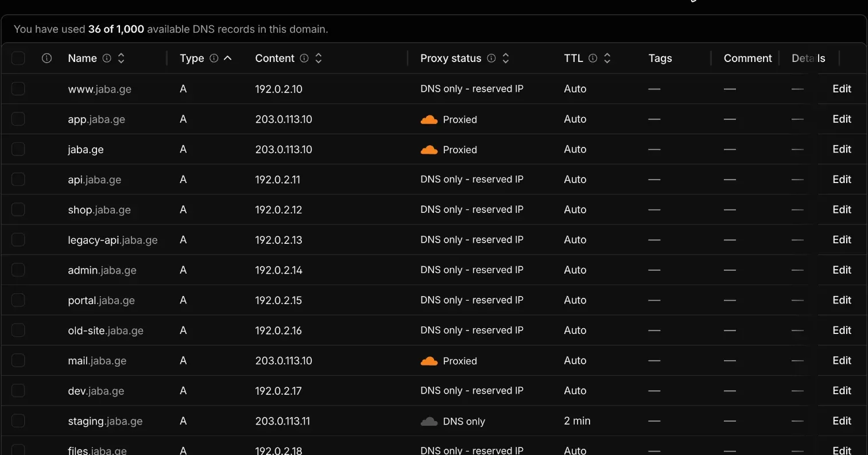Edit the old-site.jaba.ge record
The image size is (868, 455).
coord(842,330)
